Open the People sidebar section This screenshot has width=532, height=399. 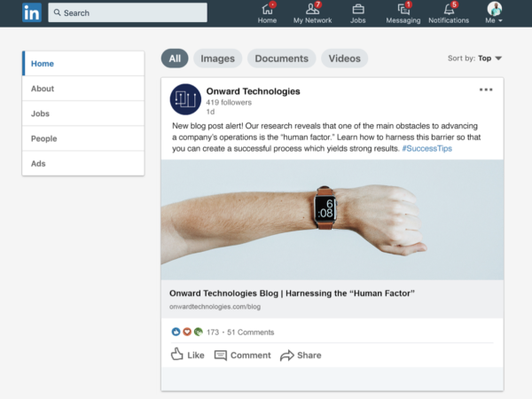point(83,138)
